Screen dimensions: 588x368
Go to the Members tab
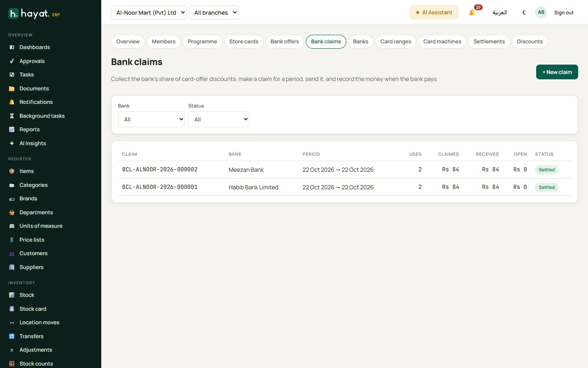164,42
